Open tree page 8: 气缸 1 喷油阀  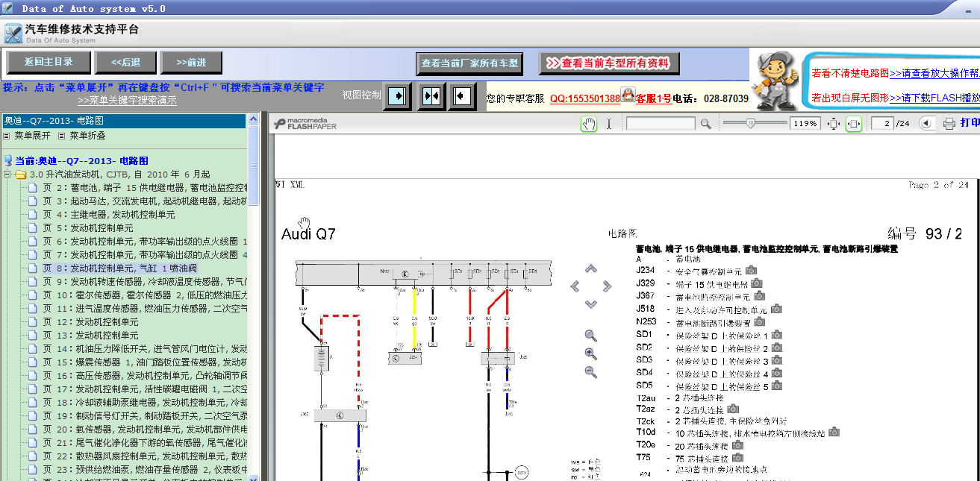(x=119, y=268)
